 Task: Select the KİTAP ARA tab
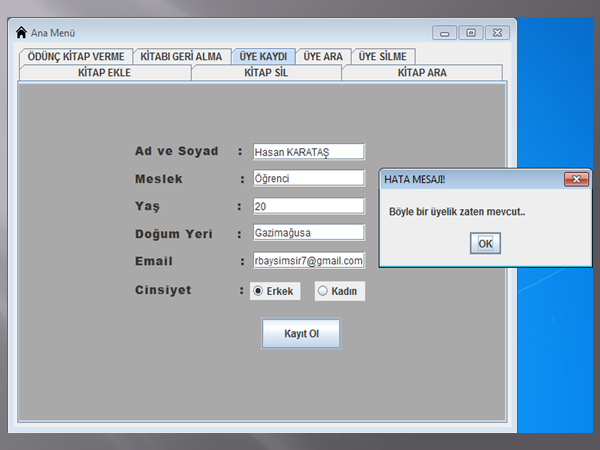click(422, 72)
